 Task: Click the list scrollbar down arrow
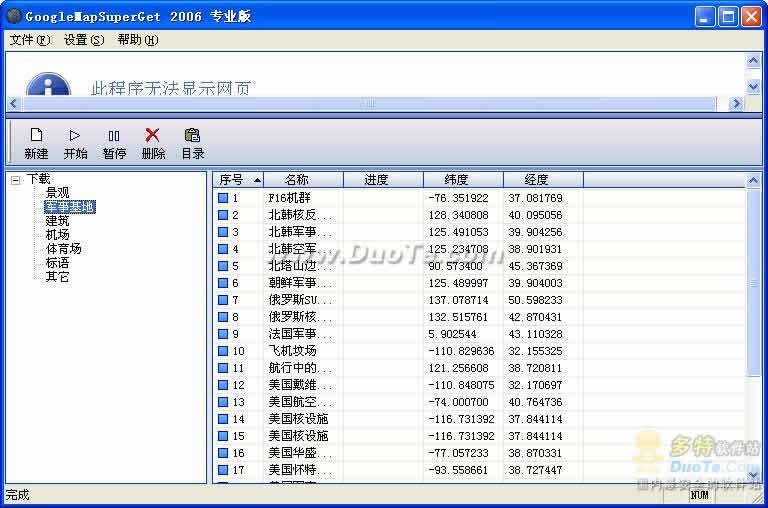753,475
